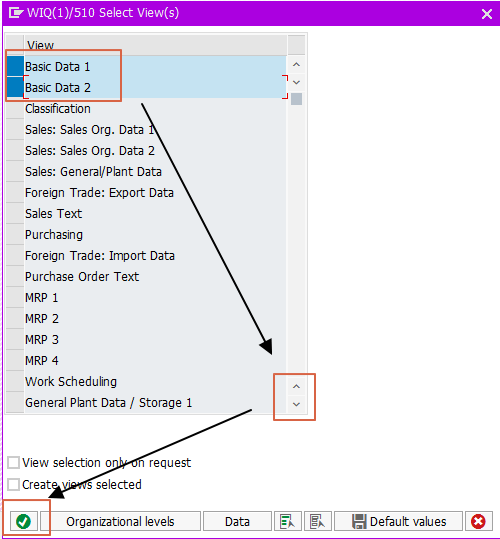Toggle row selector for MRP 1
The image size is (500, 539).
[15, 297]
